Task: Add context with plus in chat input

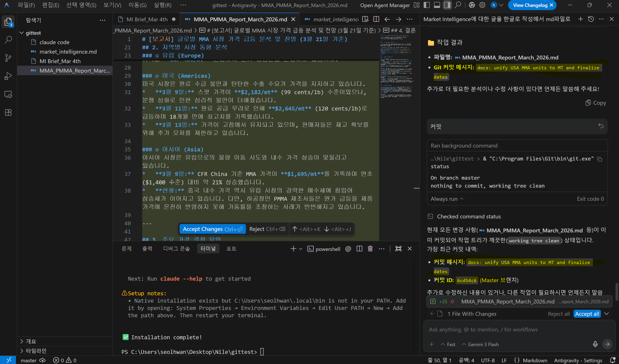Action: click(x=432, y=344)
